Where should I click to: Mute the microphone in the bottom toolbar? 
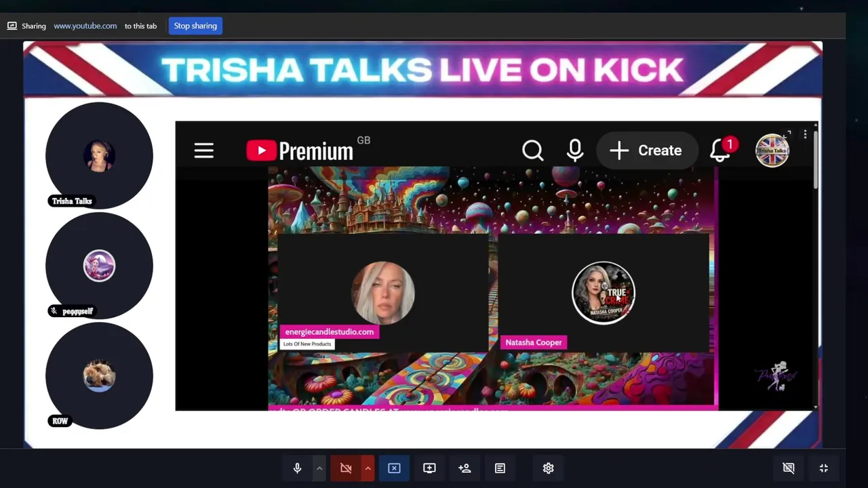[297, 468]
